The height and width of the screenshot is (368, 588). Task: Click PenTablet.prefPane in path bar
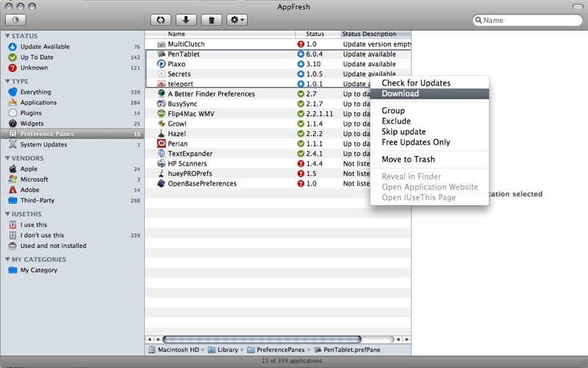347,350
